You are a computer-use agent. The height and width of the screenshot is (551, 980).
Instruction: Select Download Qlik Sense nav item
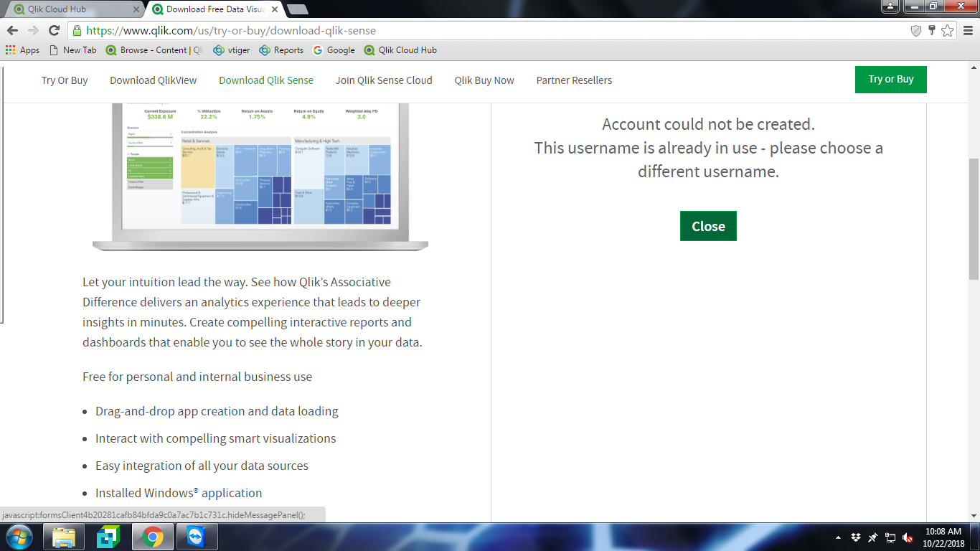pyautogui.click(x=266, y=80)
